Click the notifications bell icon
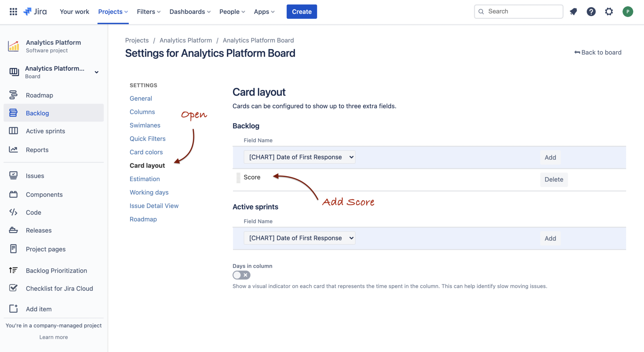This screenshot has width=644, height=352. point(573,12)
